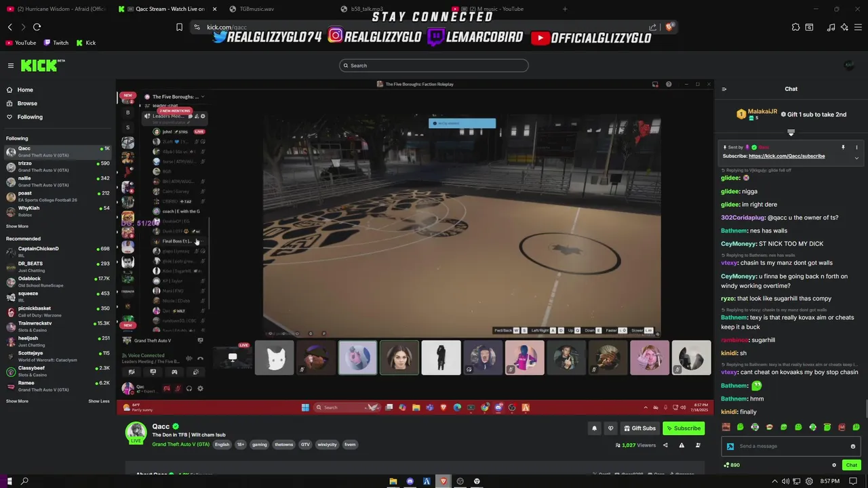Click the Gift Subs button

tap(639, 428)
